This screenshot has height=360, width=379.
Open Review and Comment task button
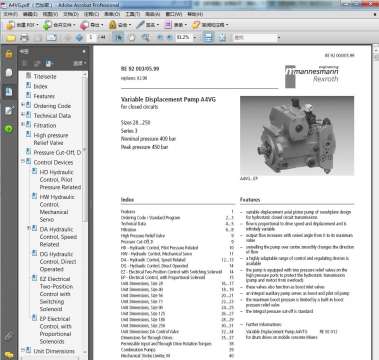210,25
